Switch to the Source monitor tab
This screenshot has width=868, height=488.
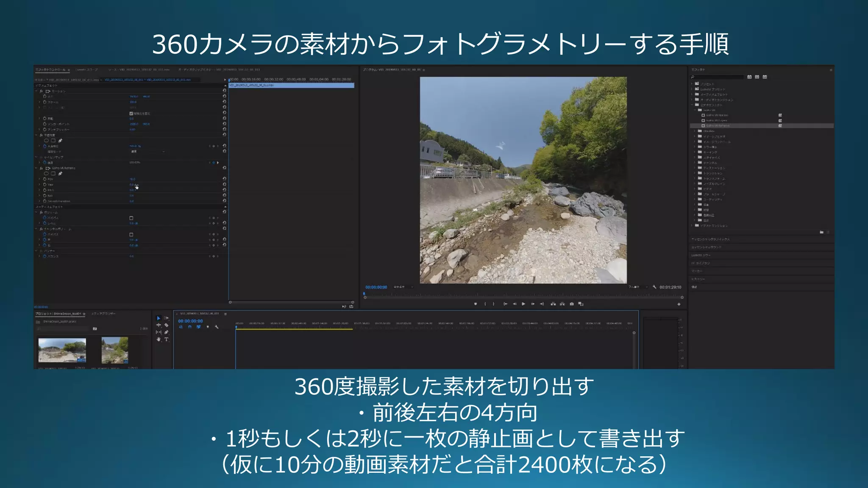(139, 69)
